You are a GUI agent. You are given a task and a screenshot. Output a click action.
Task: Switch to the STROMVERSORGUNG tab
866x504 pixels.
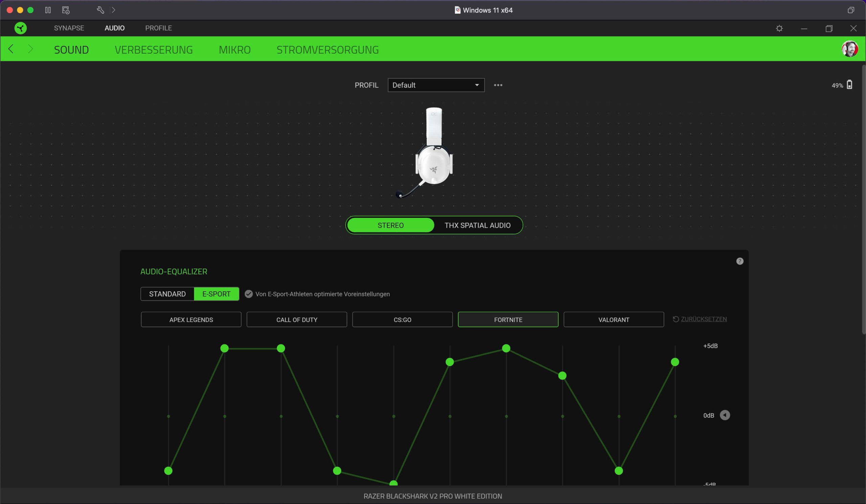(327, 50)
